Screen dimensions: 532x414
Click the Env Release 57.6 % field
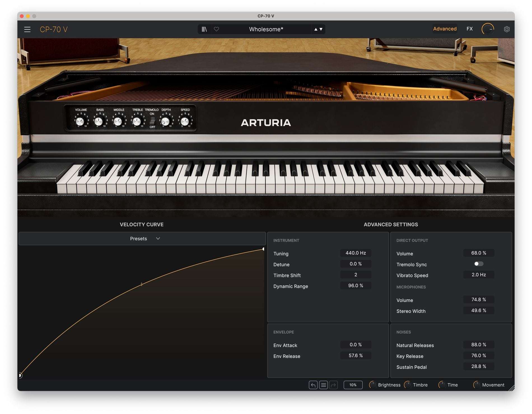tap(356, 355)
